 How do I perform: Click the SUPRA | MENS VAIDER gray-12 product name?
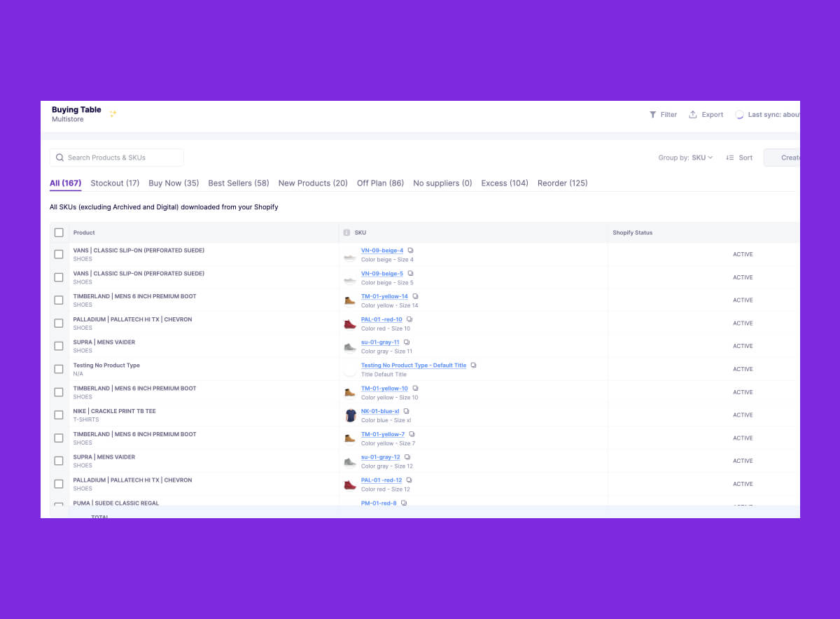tap(104, 457)
